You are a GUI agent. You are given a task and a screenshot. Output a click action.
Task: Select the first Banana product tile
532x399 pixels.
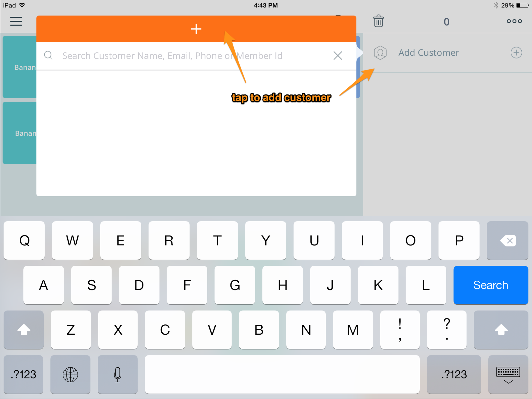pyautogui.click(x=20, y=67)
